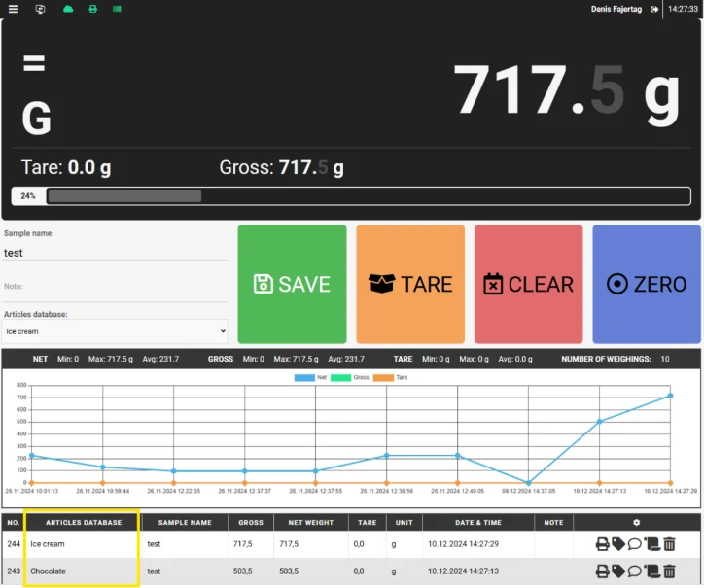Screen dimensions: 704x588
Task: Sort by NET WEIGHT column header
Action: (x=311, y=523)
